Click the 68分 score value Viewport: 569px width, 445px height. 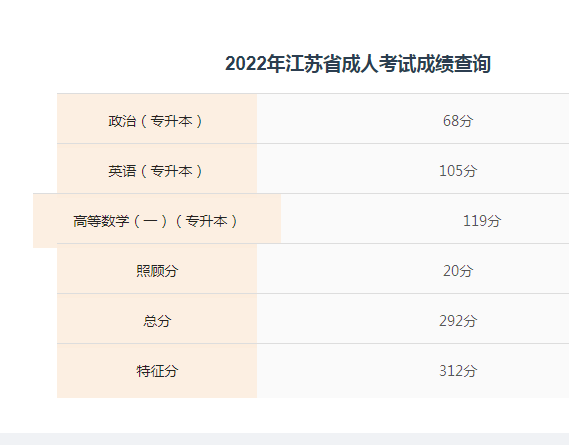coord(458,121)
